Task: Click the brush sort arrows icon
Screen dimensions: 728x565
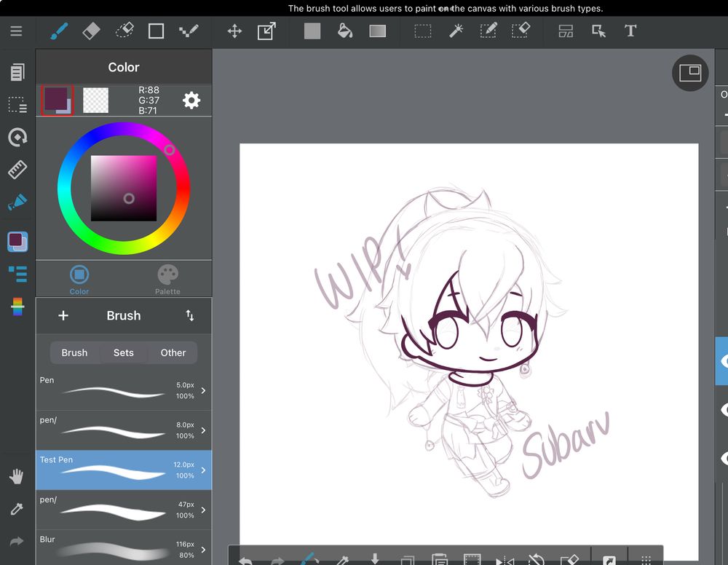Action: click(190, 316)
